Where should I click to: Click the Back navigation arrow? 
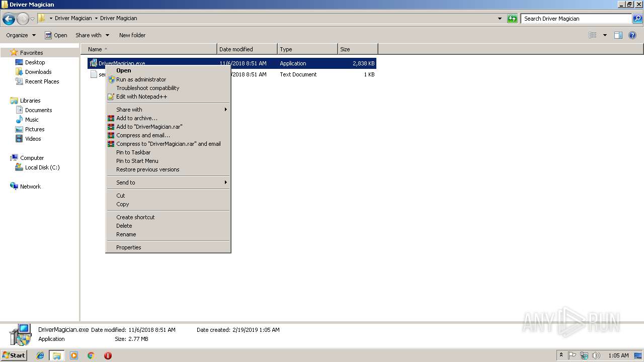click(x=9, y=19)
